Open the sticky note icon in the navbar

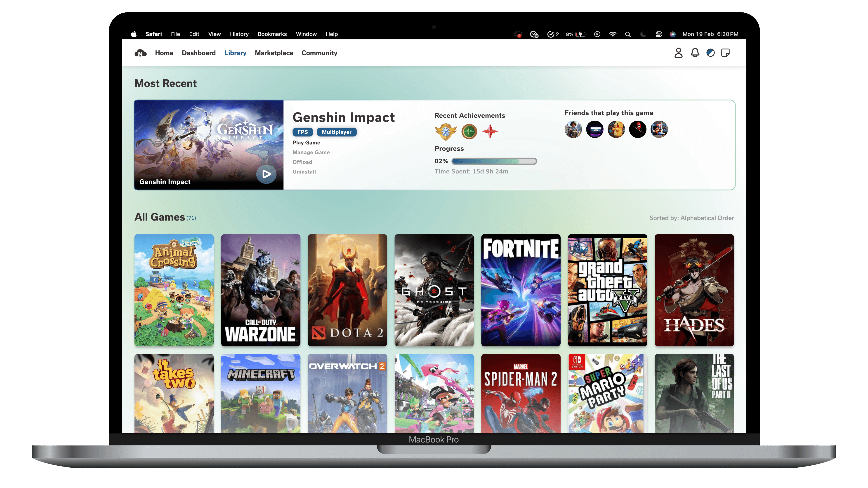tap(725, 53)
